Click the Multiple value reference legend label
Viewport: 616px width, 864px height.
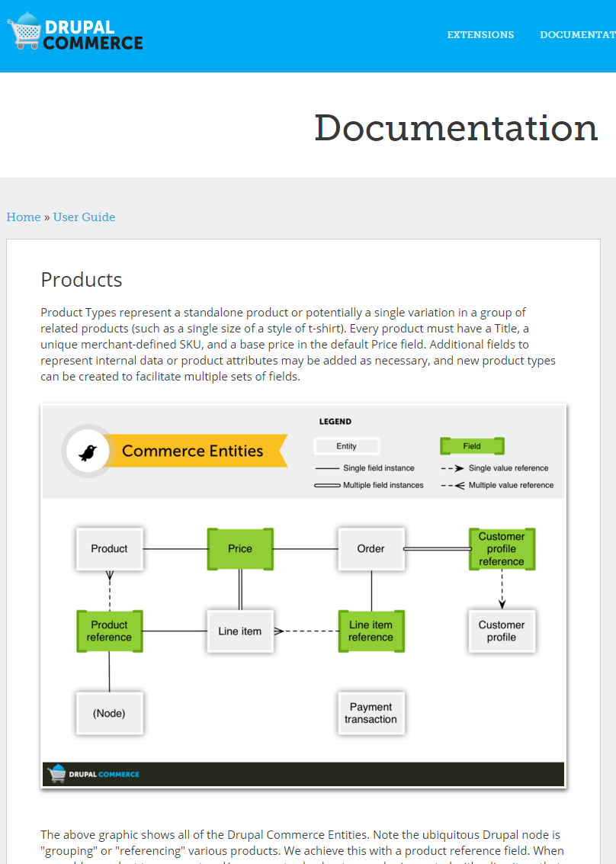[x=511, y=486]
